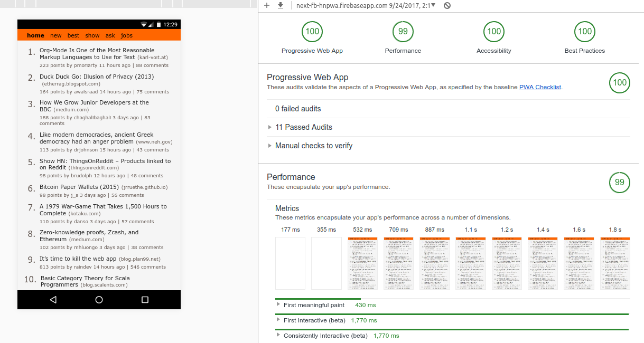Switch to the jobs tab in mobile app
The width and height of the screenshot is (644, 343).
pos(127,35)
